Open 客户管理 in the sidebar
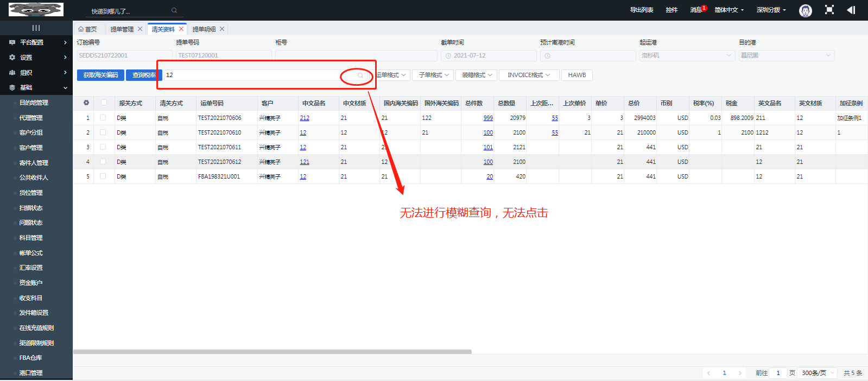The height and width of the screenshot is (381, 868). tap(31, 148)
